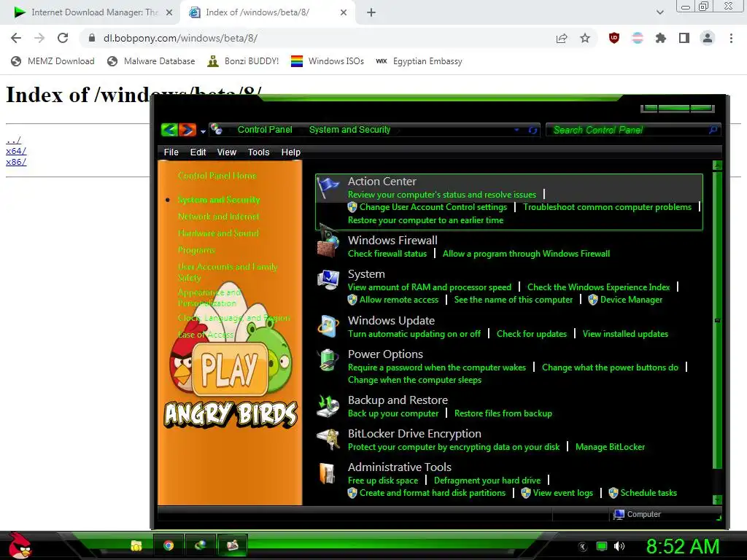The width and height of the screenshot is (747, 560).
Task: Click the scrollbar up arrow in Control Panel
Action: (717, 166)
